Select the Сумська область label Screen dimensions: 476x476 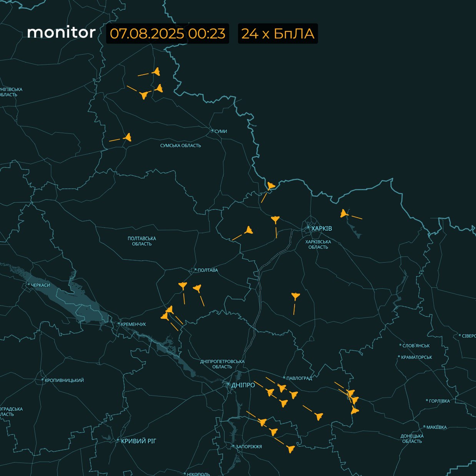pyautogui.click(x=181, y=145)
